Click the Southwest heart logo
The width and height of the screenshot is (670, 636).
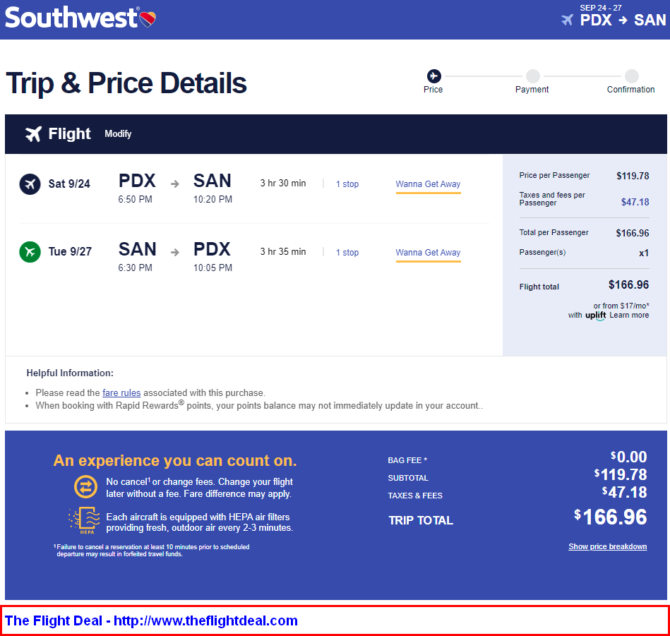tap(145, 17)
